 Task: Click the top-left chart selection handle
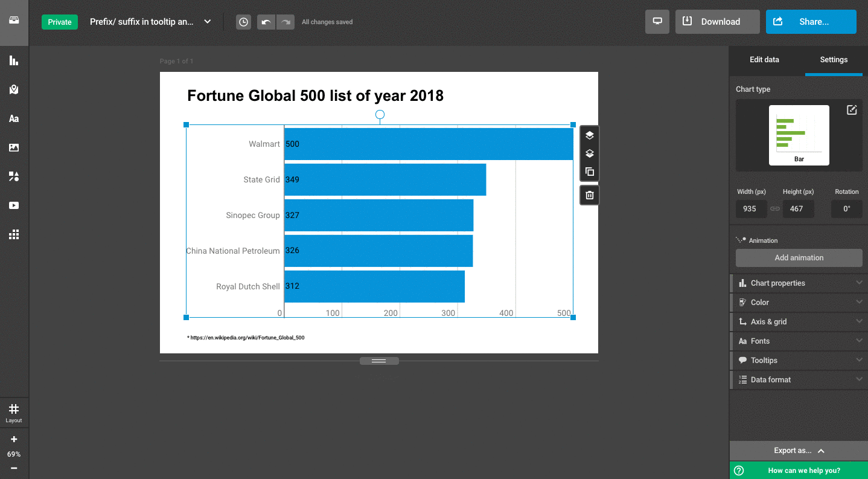click(186, 125)
